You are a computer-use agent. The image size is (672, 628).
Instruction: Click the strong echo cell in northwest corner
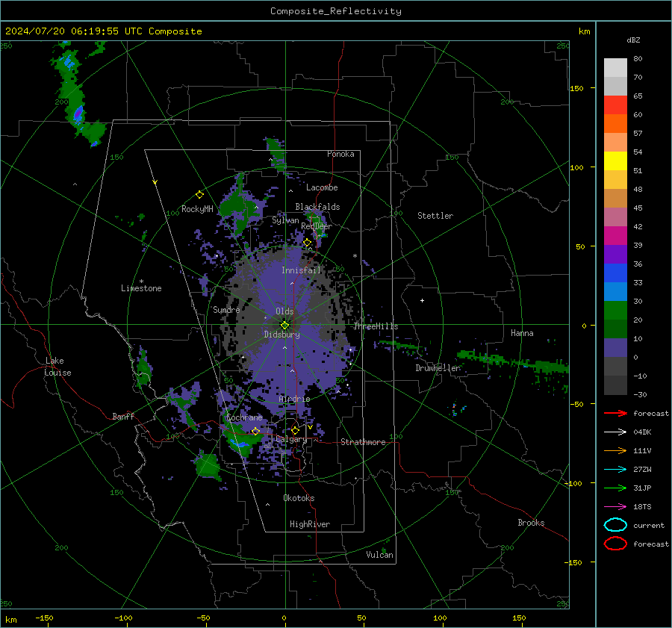pyautogui.click(x=78, y=114)
